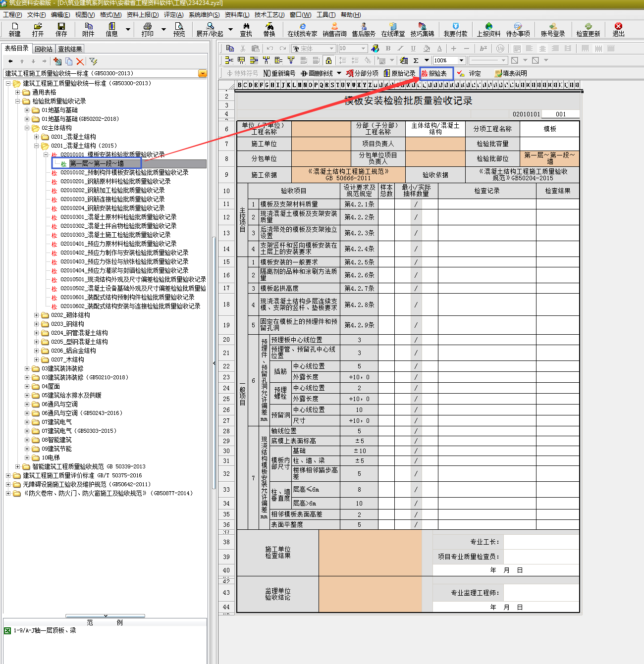
Task: Toggle underline formatting (U)
Action: 413,49
